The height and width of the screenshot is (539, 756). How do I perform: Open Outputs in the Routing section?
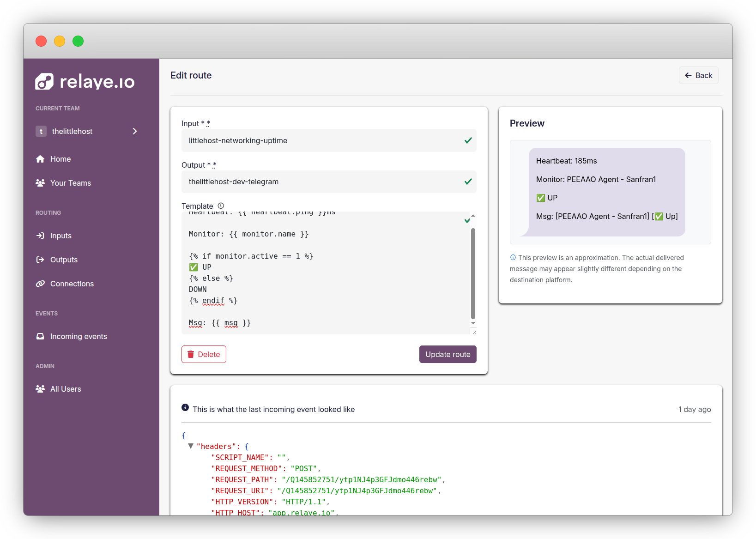(64, 260)
